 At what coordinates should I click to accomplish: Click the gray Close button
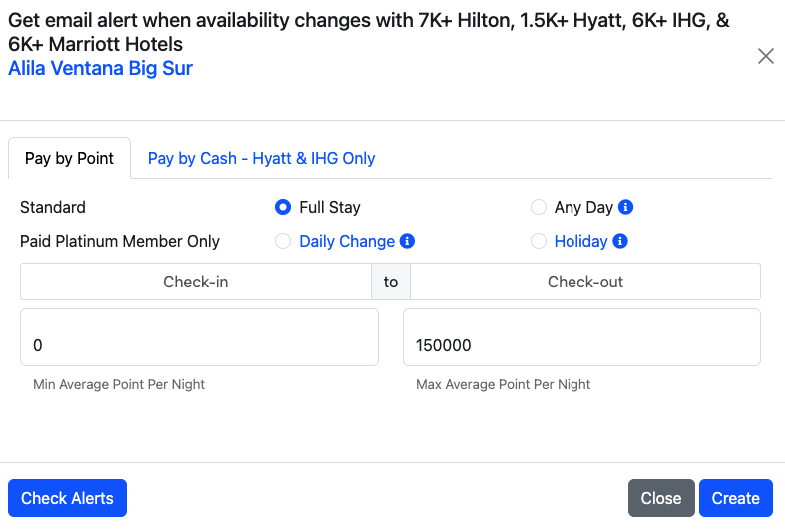(661, 498)
